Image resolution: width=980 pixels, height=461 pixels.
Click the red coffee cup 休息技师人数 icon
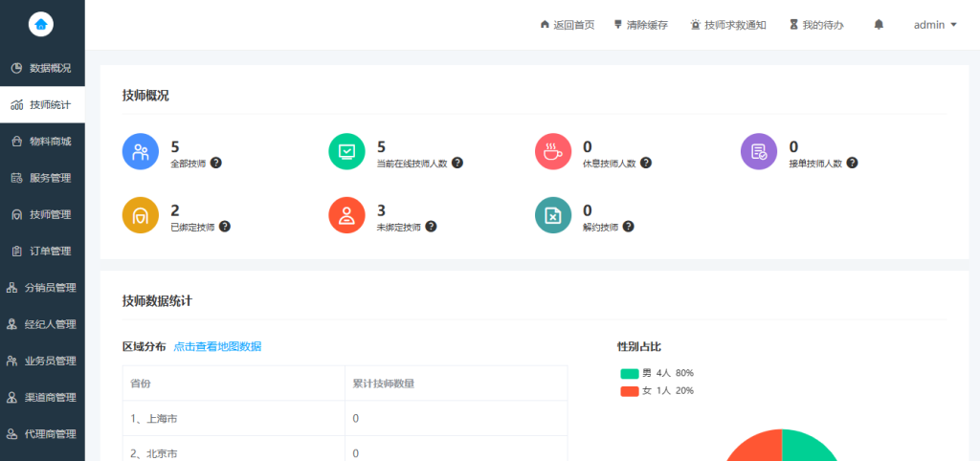coord(553,151)
